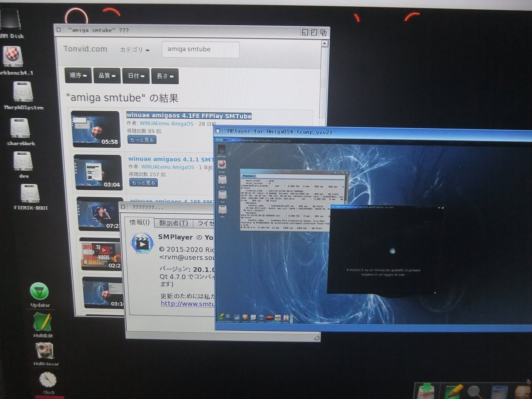Open the 07:2x video thumbnail
Screen dimensions: 532x399
coord(100,214)
